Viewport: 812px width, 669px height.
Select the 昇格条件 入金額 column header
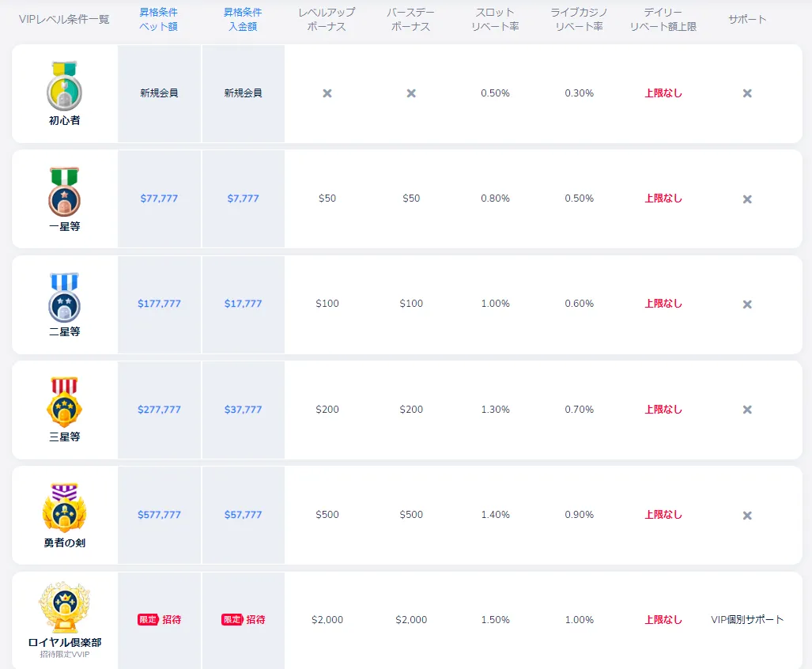tap(243, 19)
